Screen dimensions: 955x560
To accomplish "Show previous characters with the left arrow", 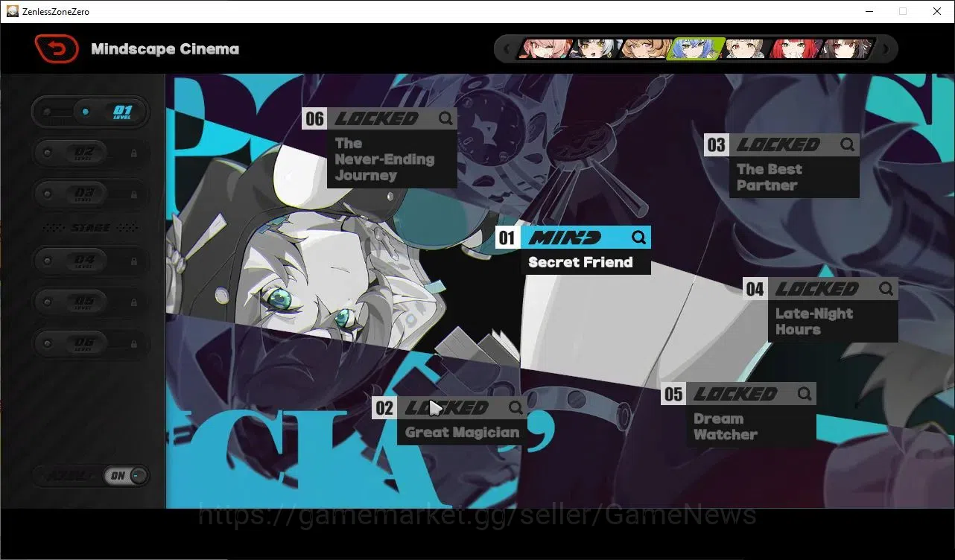I will [507, 49].
